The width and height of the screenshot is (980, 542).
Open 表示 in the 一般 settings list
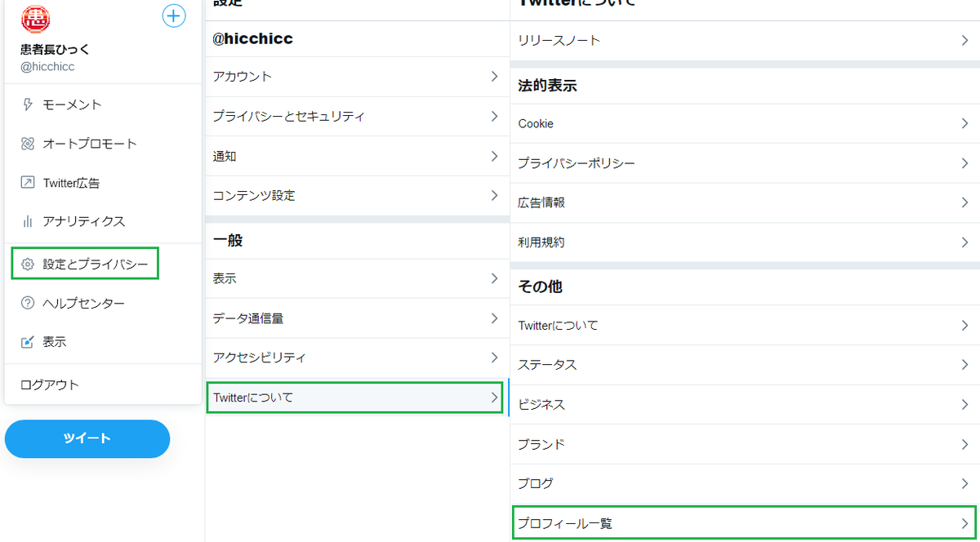pyautogui.click(x=357, y=279)
